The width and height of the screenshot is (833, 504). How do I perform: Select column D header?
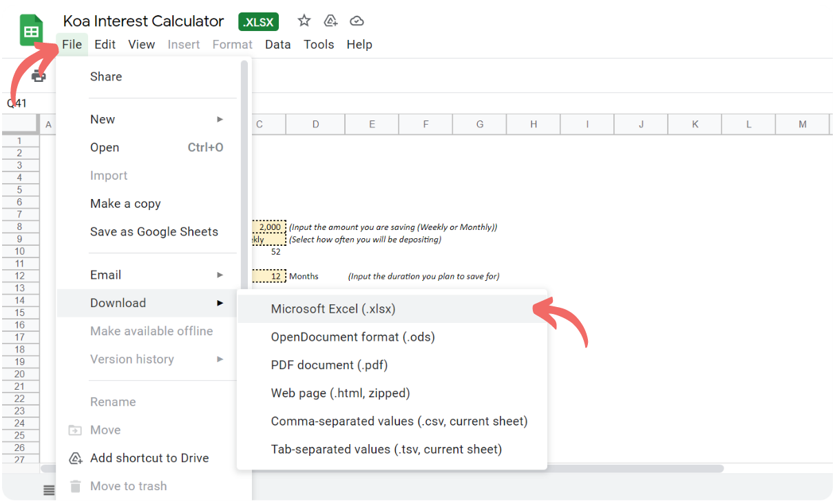tap(315, 125)
